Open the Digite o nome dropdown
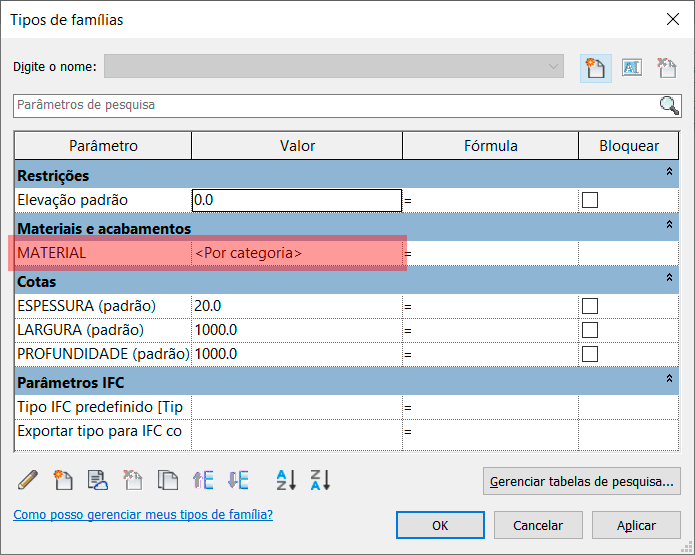Screen dimensions: 695x555 click(x=554, y=67)
